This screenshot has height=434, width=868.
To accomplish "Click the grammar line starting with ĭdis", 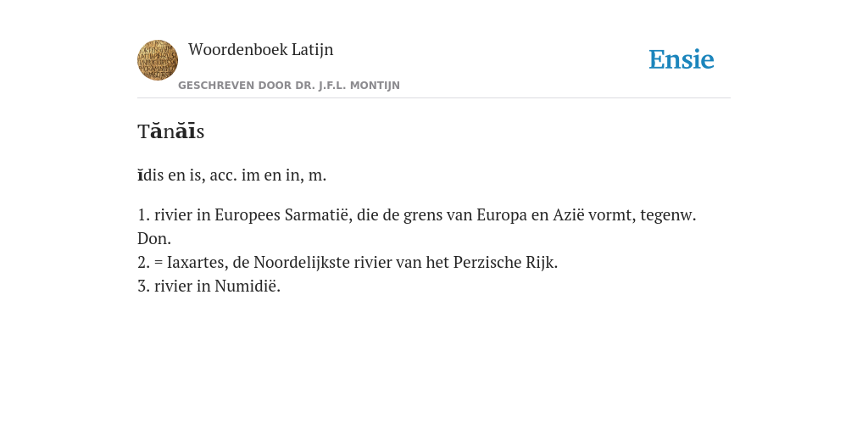I will 232,175.
